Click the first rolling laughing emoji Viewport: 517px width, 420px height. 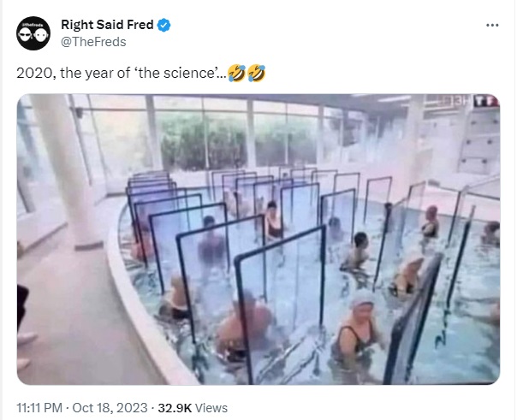[237, 73]
